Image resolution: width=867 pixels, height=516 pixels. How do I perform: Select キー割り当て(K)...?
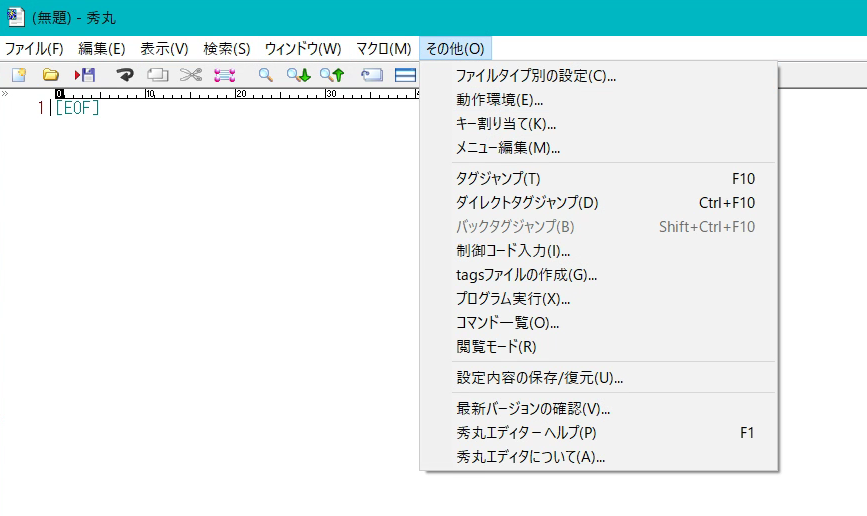(x=599, y=123)
